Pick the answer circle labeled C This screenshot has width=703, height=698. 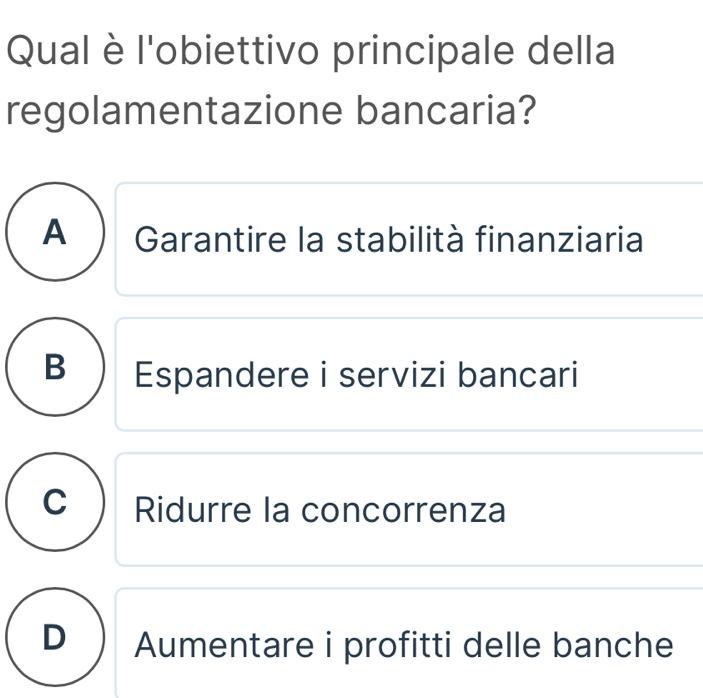(x=56, y=505)
